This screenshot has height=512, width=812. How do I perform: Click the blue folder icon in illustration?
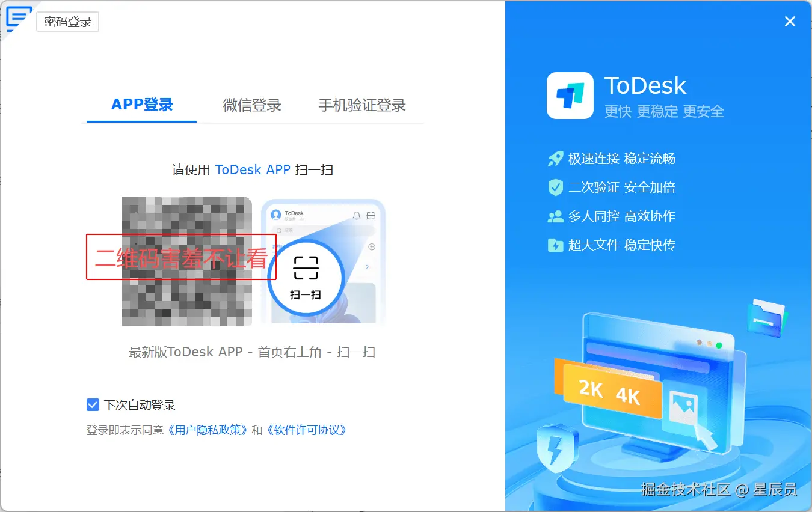click(767, 317)
